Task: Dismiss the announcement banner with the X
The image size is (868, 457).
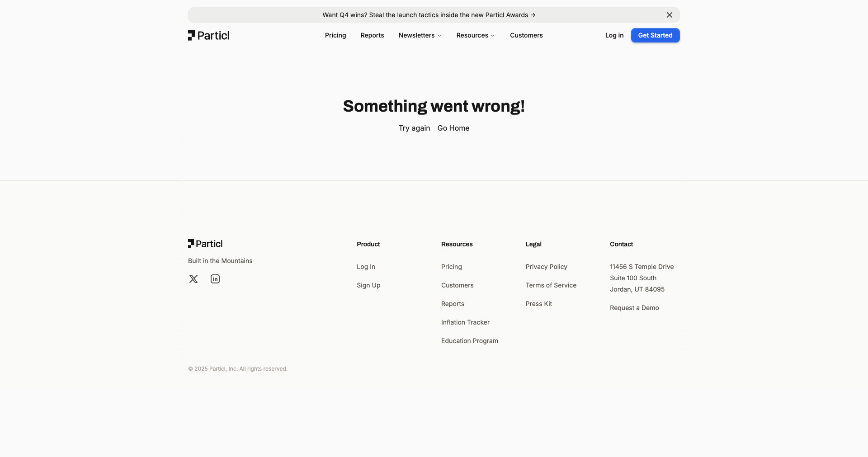Action: [x=670, y=15]
